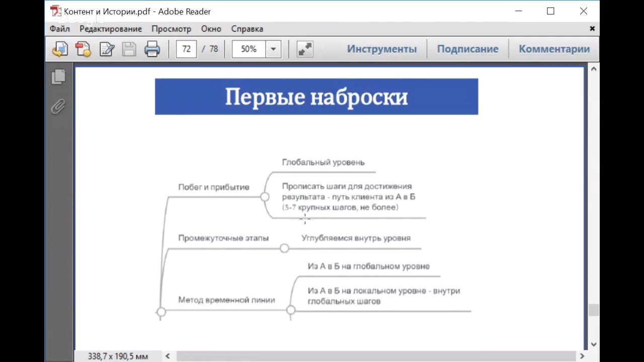Click the Create PDF toolbar icon

tap(83, 49)
